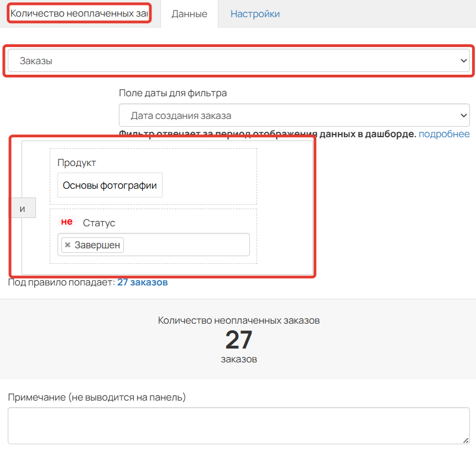
Task: Edit the widget title input field
Action: click(79, 13)
